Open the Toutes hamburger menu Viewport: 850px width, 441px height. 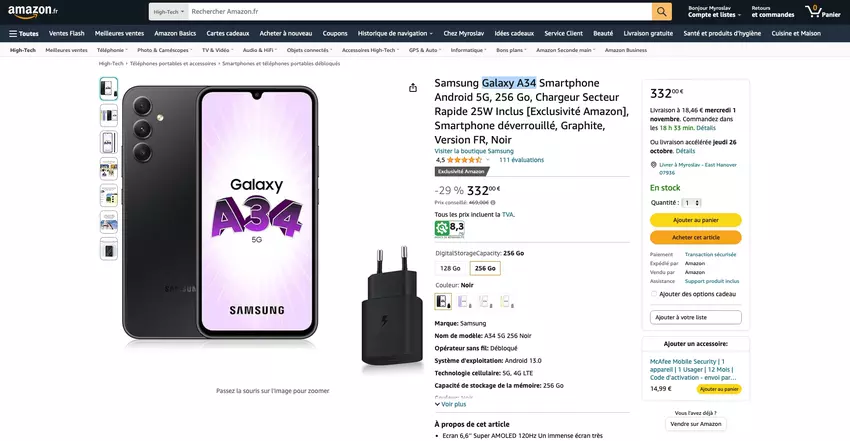pos(23,33)
